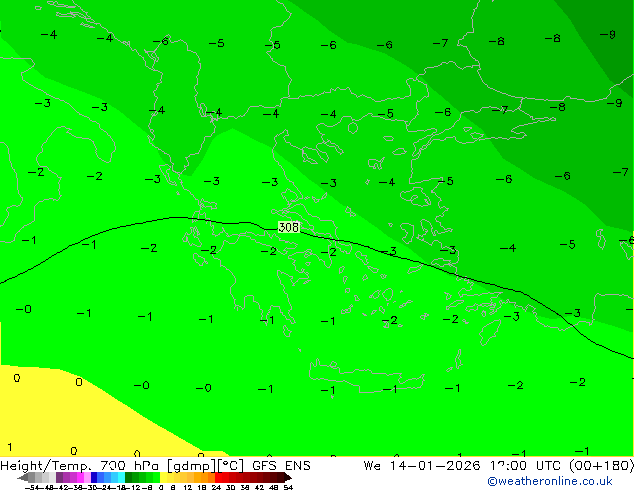The image size is (634, 490).
Task: Click the '-54' legend scale value
Action: 31,487
